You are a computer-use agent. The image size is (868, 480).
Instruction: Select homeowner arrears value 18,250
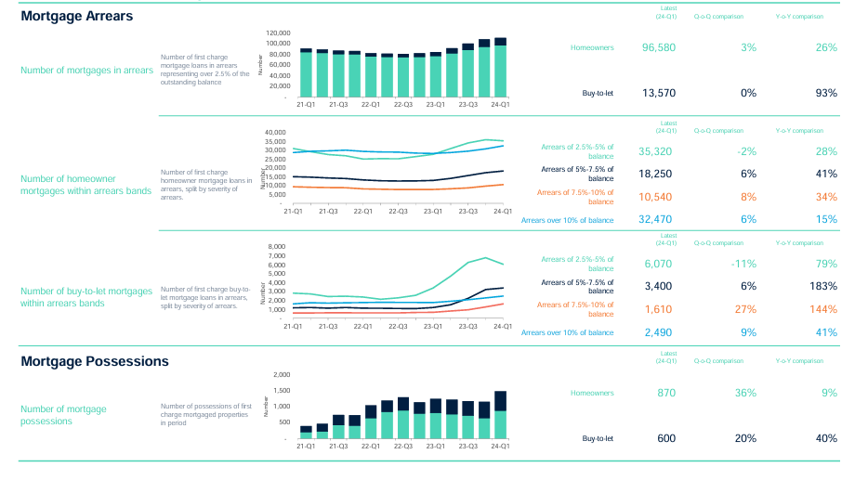[655, 174]
